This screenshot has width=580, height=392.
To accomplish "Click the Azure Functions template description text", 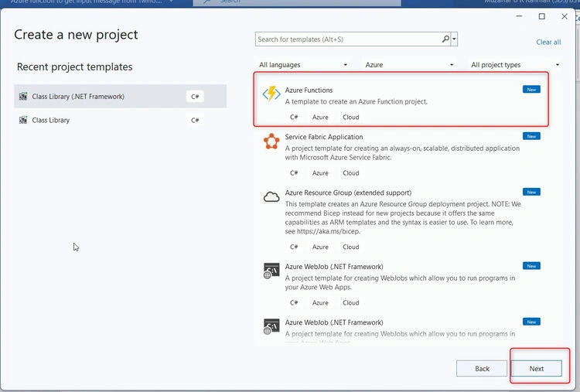I will tap(356, 102).
